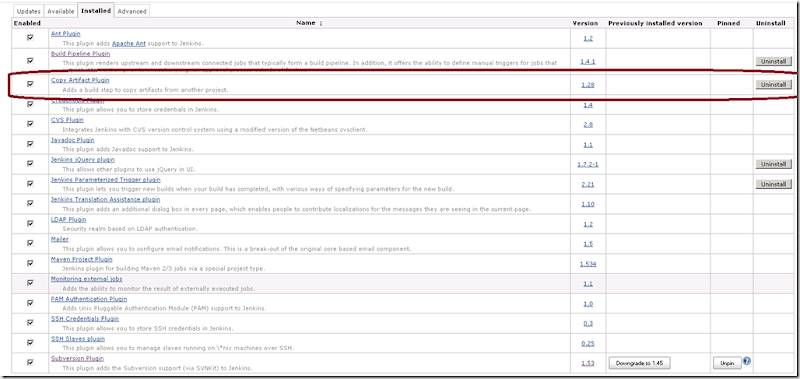Visit the Subversion Plugin link
The height and width of the screenshot is (379, 800).
click(78, 359)
